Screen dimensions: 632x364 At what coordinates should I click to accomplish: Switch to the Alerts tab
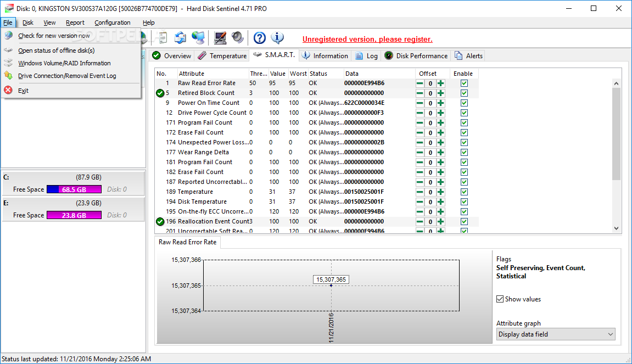468,55
